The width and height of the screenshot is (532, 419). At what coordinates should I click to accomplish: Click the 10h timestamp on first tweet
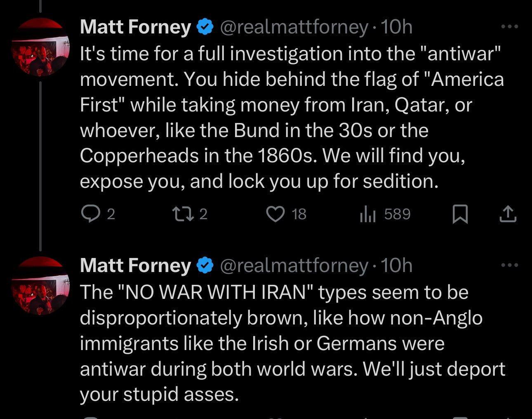[x=397, y=27]
